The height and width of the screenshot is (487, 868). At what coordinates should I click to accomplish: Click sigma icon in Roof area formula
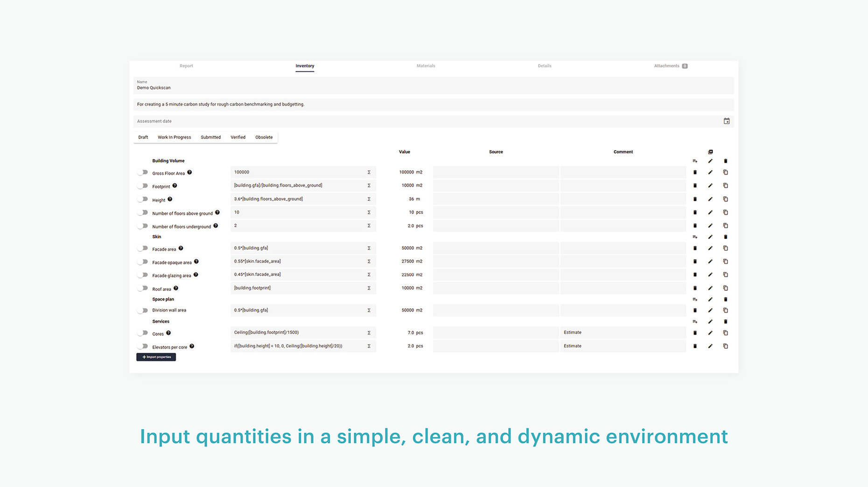(369, 288)
